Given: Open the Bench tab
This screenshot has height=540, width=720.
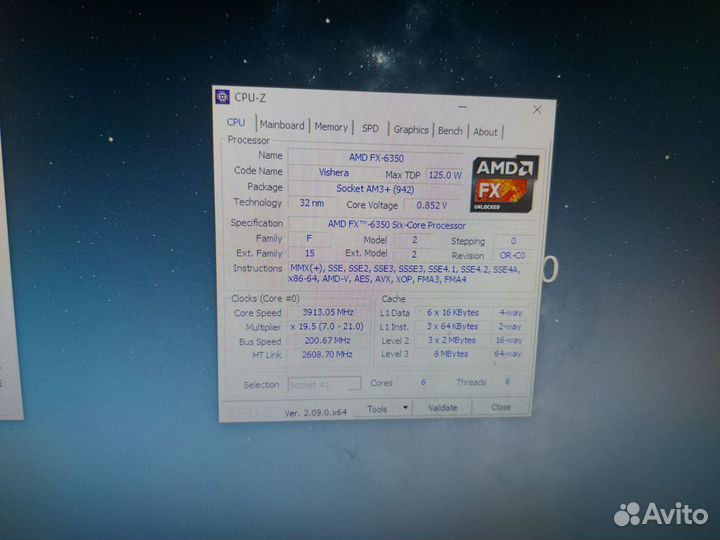Looking at the screenshot, I should coord(450,131).
